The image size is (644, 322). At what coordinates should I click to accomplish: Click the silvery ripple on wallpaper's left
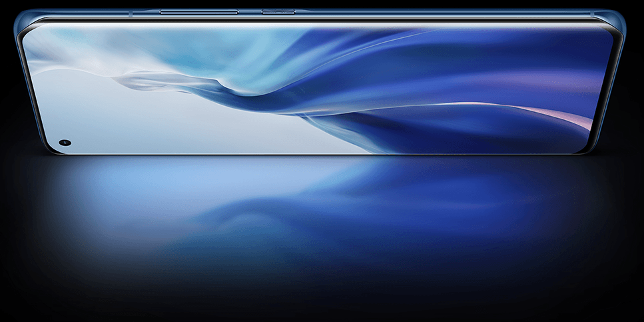pos(143,81)
